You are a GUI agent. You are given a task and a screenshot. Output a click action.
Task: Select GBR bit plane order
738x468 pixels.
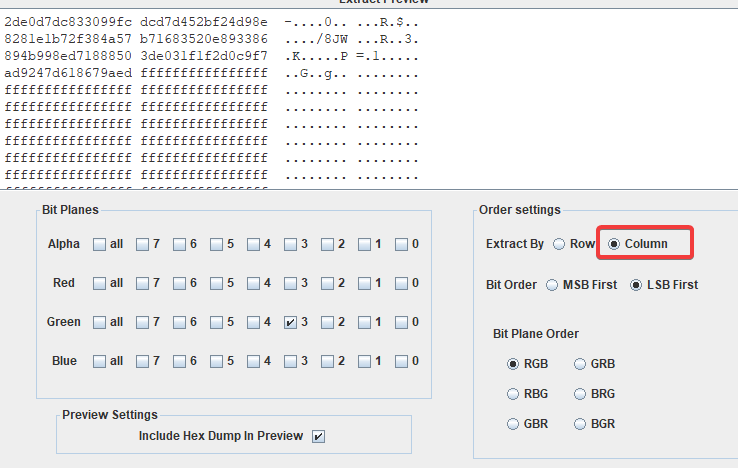tap(515, 424)
